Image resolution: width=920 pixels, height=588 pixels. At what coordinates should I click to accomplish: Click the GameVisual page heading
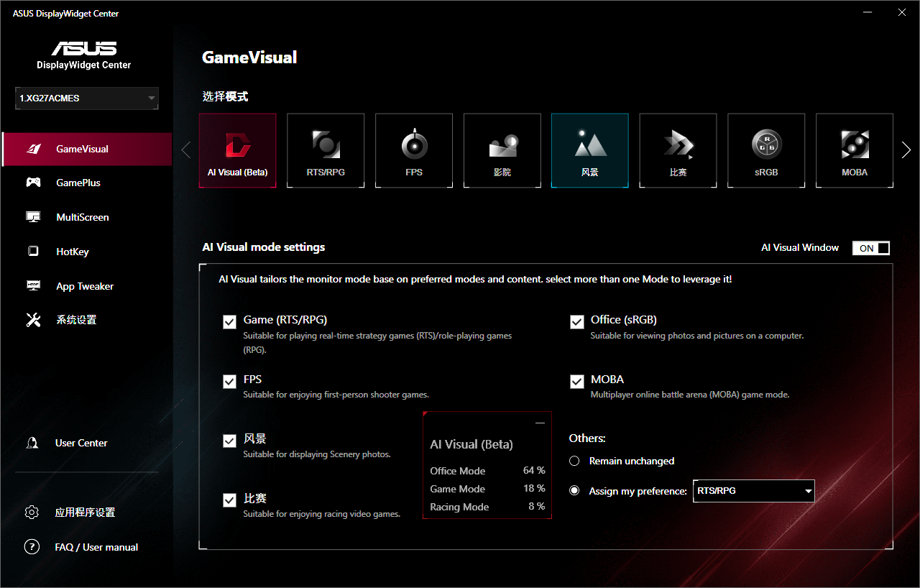pos(249,58)
